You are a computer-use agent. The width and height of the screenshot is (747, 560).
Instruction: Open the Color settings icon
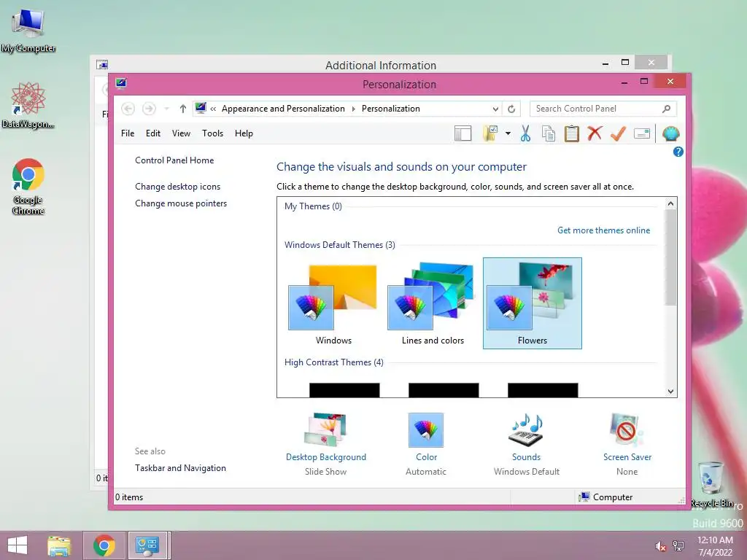(426, 430)
